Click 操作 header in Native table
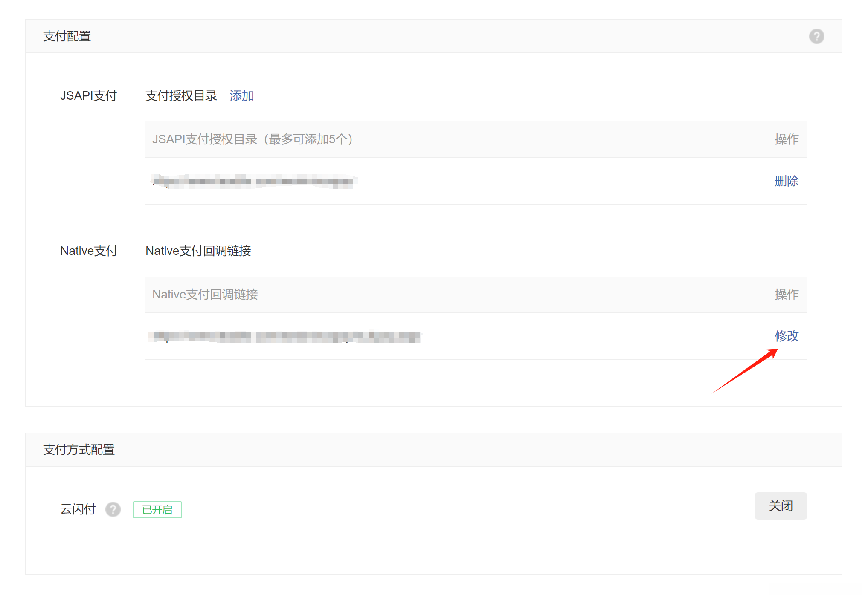The height and width of the screenshot is (598, 868). point(786,295)
